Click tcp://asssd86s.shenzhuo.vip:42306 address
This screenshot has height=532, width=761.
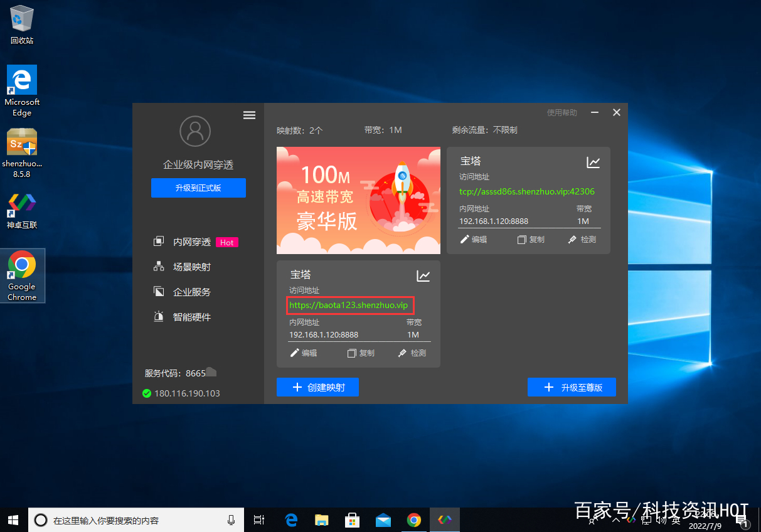[x=527, y=191]
